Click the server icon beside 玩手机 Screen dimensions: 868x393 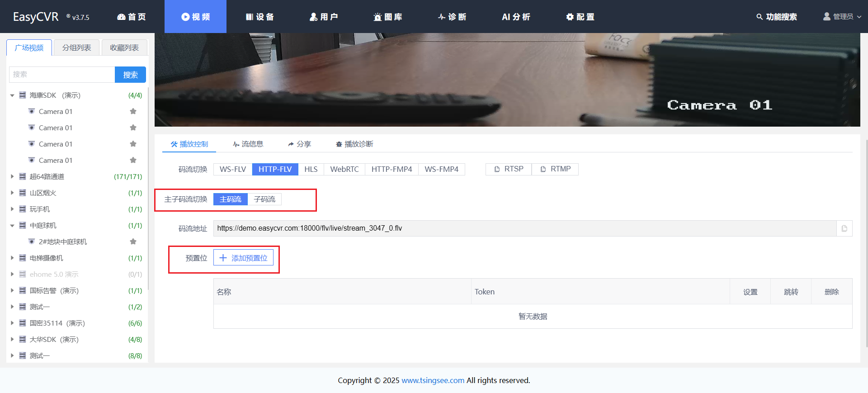pos(23,209)
